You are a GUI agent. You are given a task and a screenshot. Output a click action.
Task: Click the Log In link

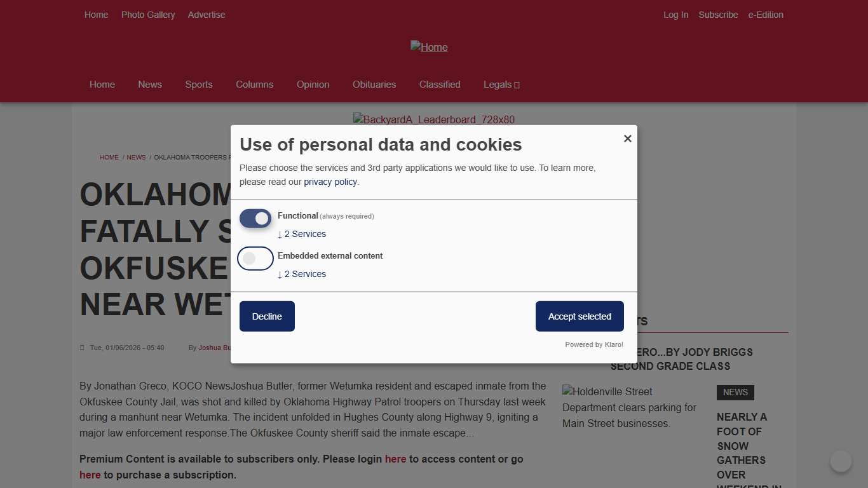(675, 15)
